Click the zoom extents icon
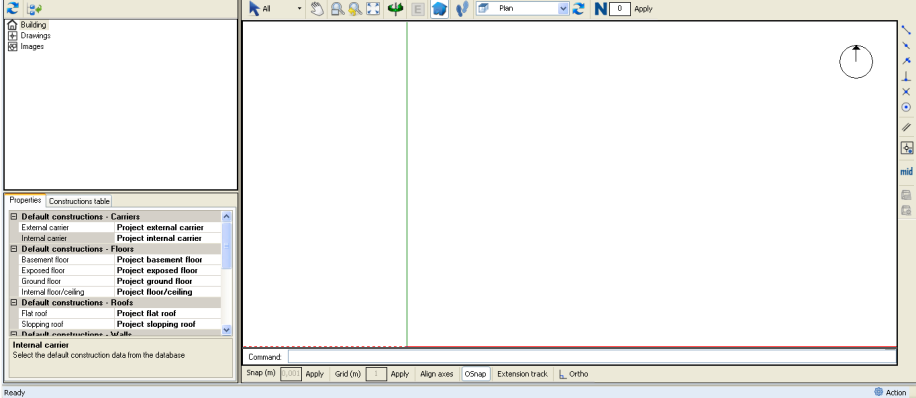916x398 pixels. coord(373,9)
